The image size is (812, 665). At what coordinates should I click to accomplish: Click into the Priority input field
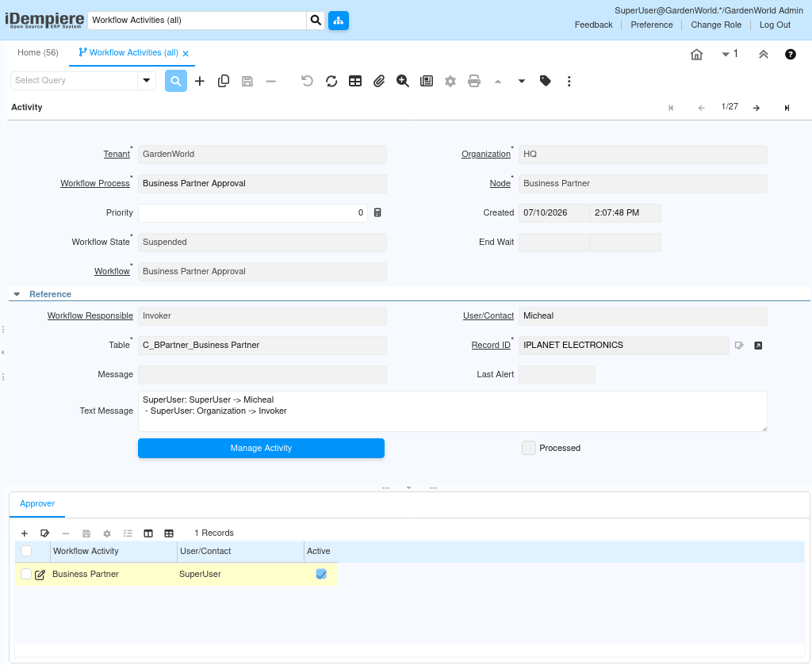(x=253, y=213)
